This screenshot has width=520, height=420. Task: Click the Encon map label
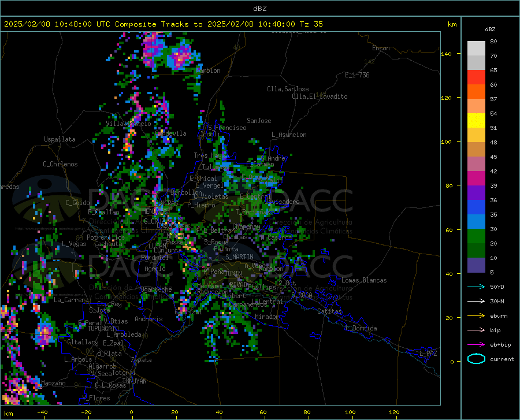click(381, 48)
